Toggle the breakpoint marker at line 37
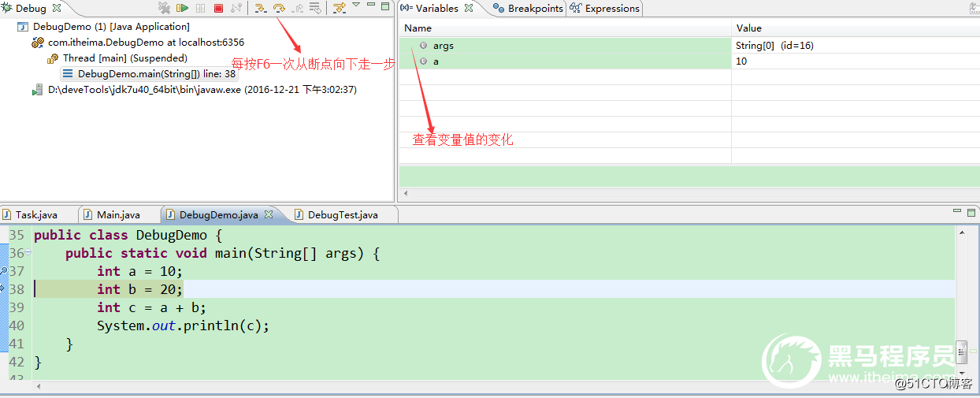Screen dimensions: 980x398 pyautogui.click(x=4, y=270)
